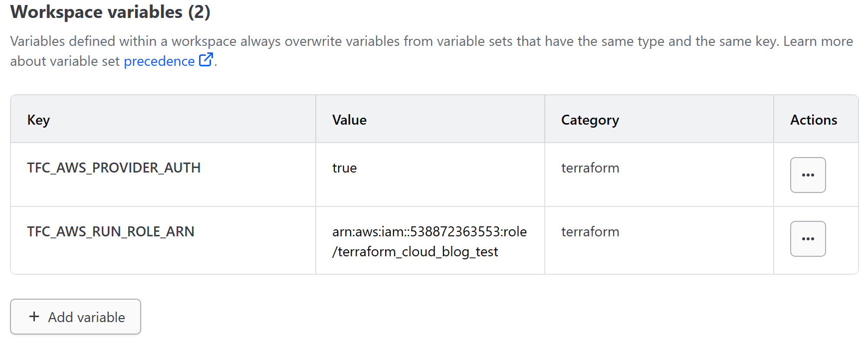Click the role ARN value text
The width and height of the screenshot is (868, 355).
coord(429,232)
